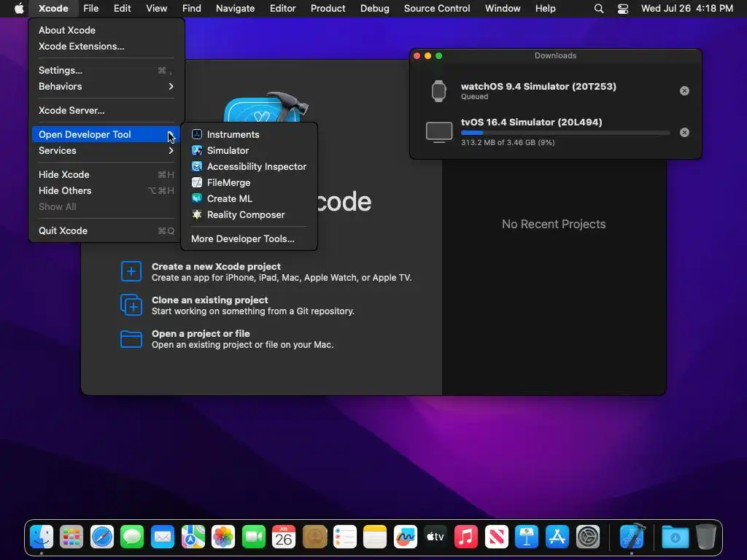Click the date and time clock
This screenshot has width=747, height=560.
click(x=686, y=9)
